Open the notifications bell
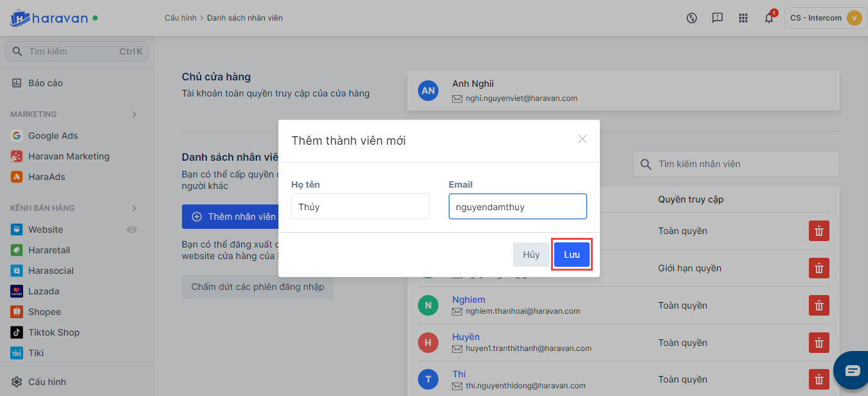The width and height of the screenshot is (868, 396). (769, 18)
